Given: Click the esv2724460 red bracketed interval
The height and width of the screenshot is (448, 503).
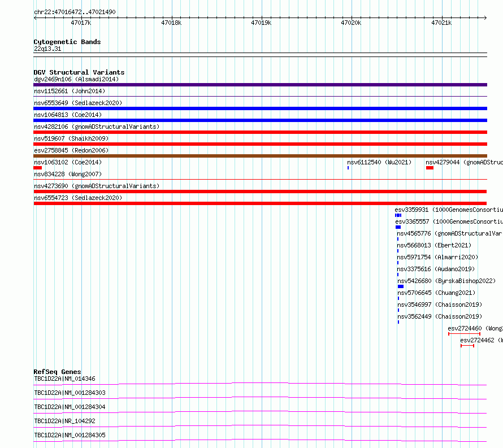Looking at the screenshot, I should [x=464, y=334].
